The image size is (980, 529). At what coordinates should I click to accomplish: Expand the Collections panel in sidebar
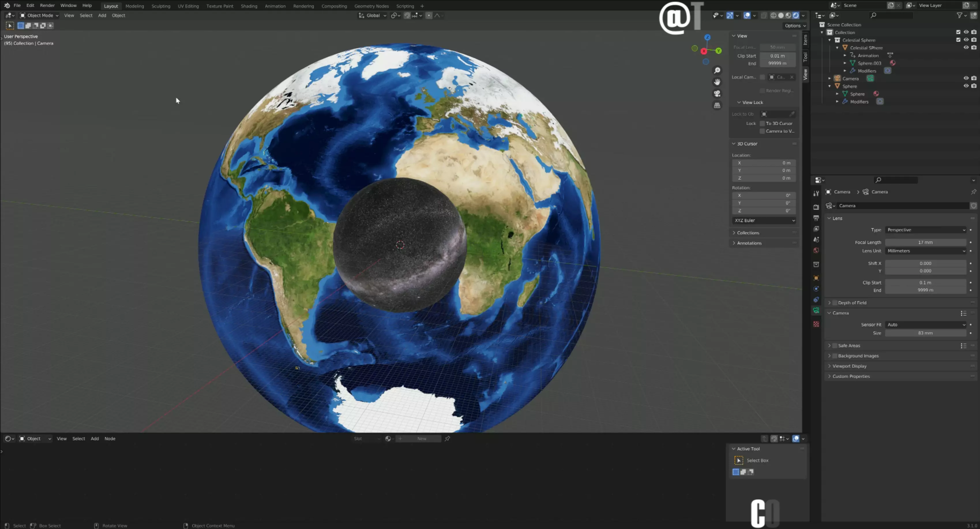click(x=748, y=233)
